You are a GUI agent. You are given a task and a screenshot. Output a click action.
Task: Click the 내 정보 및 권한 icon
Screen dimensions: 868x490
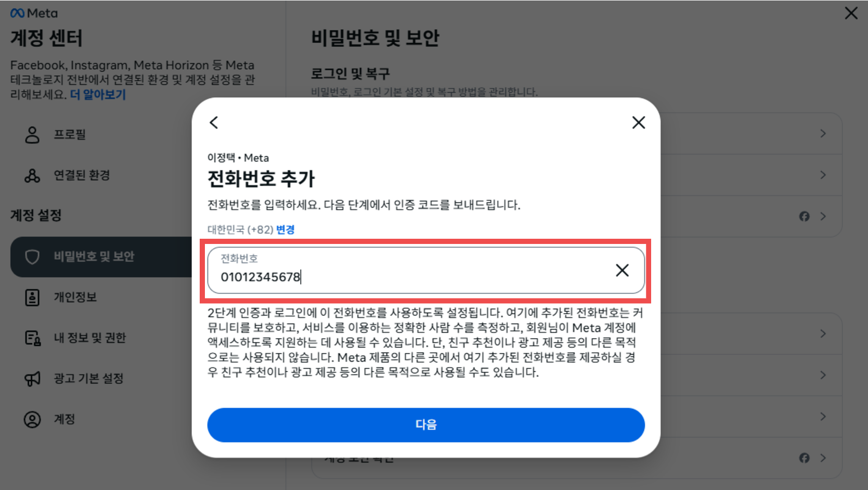coord(32,338)
